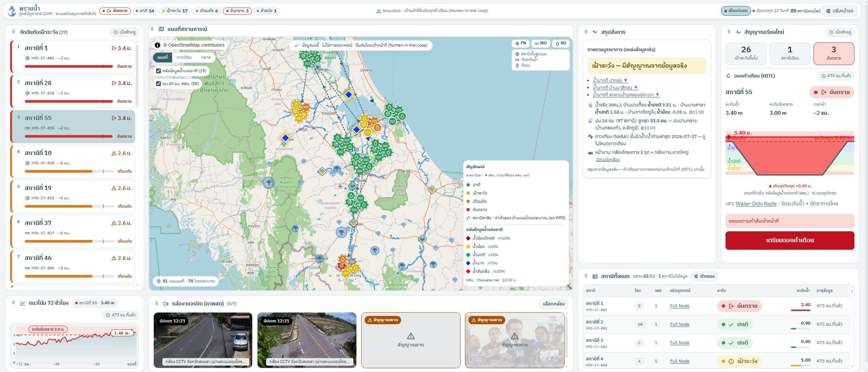The image size is (868, 372).
Task: Click the 26 เฝ้าระวังขึ้นไป stat card
Action: pos(746,53)
